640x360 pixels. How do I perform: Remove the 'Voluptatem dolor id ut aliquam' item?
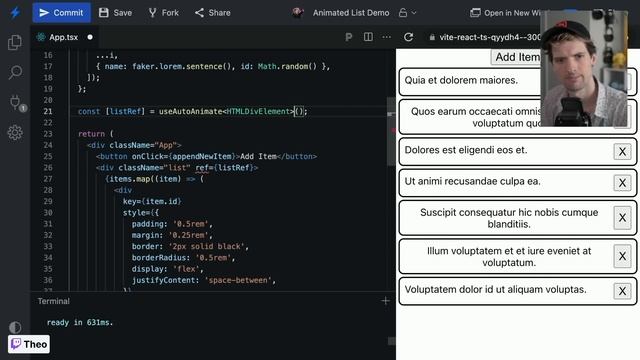click(x=622, y=291)
